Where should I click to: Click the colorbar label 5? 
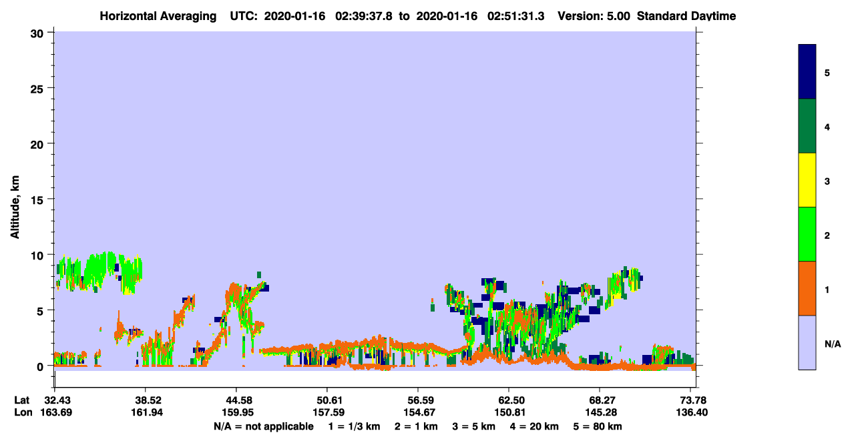[827, 72]
